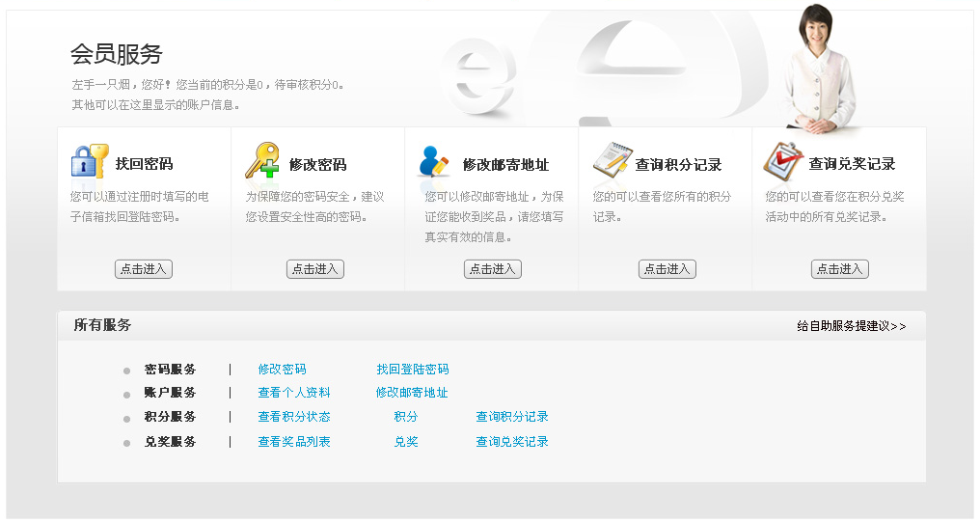Open the 查看个人资料 link
This screenshot has height=522, width=980.
click(x=293, y=393)
